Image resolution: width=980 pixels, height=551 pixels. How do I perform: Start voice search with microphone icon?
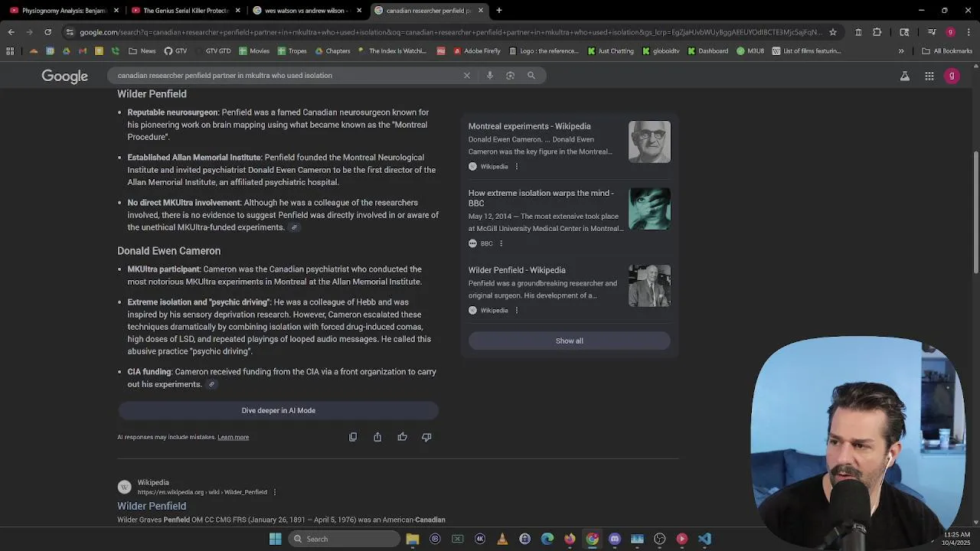490,75
